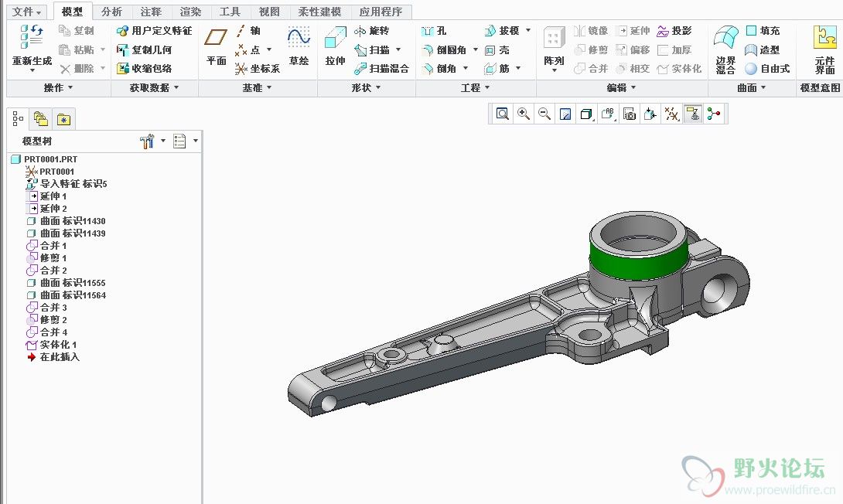Click the Refit view icon in graphics toolbar
Image resolution: width=843 pixels, height=504 pixels.
click(x=502, y=114)
